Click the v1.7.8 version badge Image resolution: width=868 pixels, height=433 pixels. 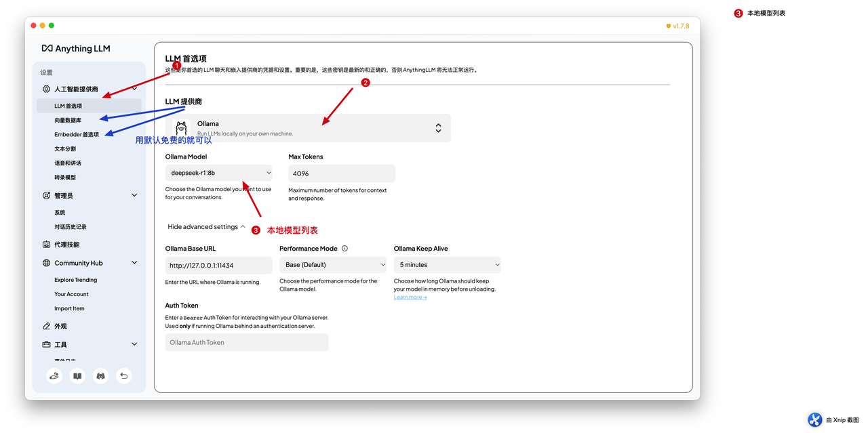pos(677,26)
